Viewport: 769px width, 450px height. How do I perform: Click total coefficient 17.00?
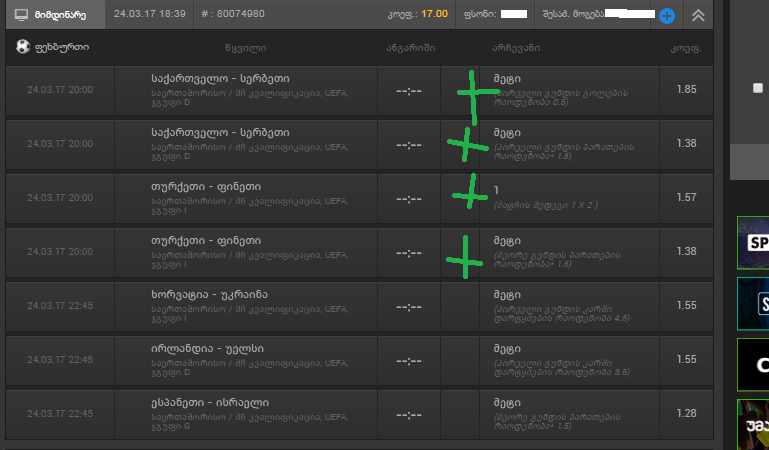pyautogui.click(x=434, y=14)
